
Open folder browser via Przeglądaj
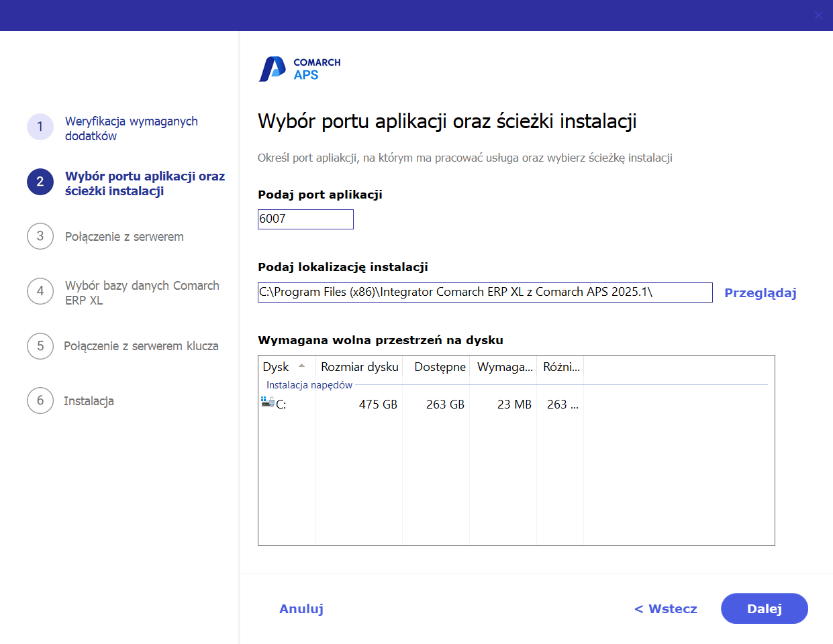[x=760, y=292]
